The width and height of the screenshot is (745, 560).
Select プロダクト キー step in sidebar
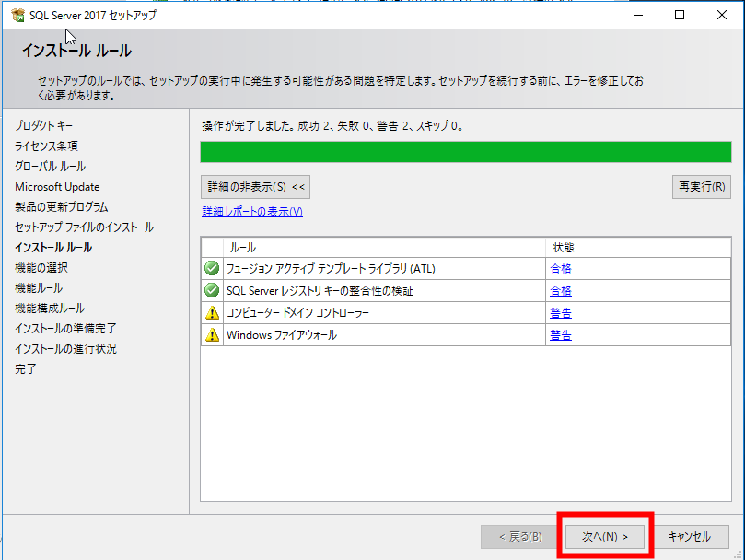43,126
